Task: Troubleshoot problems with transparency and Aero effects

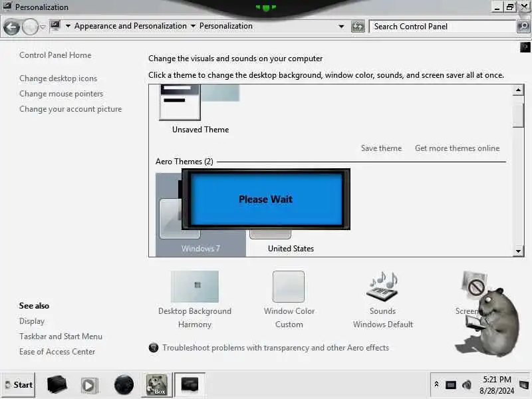Action: [275, 348]
